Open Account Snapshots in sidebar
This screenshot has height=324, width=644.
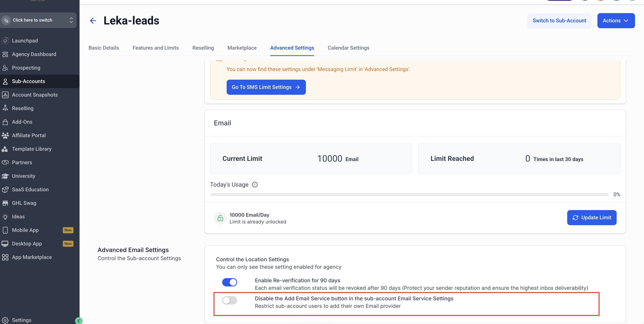(x=35, y=95)
